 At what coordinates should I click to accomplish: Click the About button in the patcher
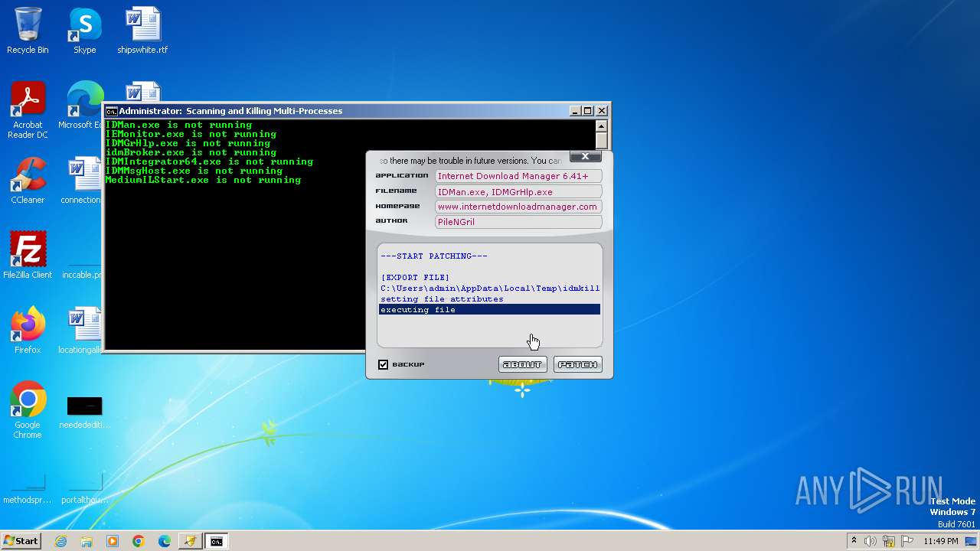tap(523, 364)
